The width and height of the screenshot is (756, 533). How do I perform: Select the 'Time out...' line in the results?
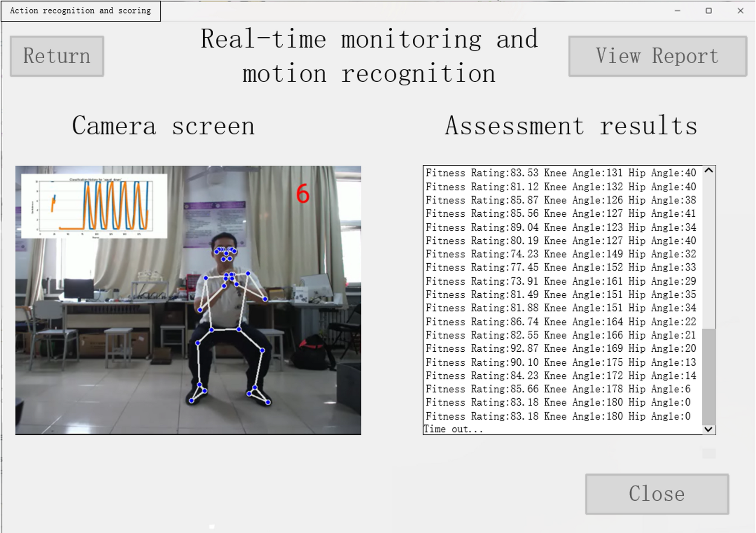[453, 429]
